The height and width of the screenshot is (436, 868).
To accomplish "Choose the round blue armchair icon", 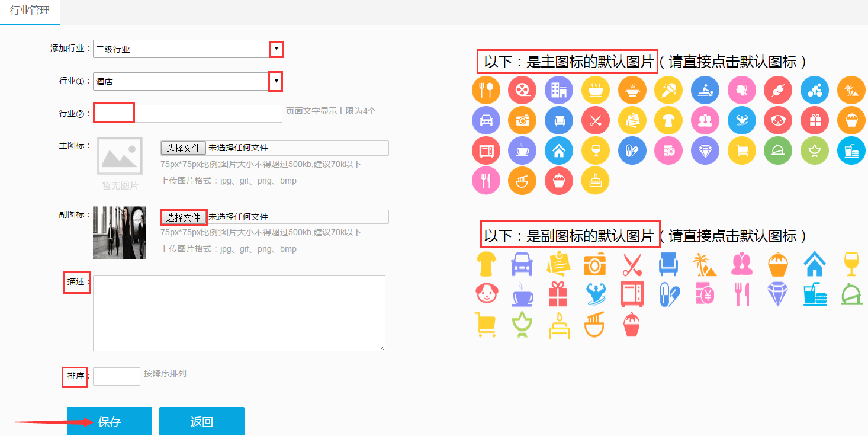I will point(559,120).
